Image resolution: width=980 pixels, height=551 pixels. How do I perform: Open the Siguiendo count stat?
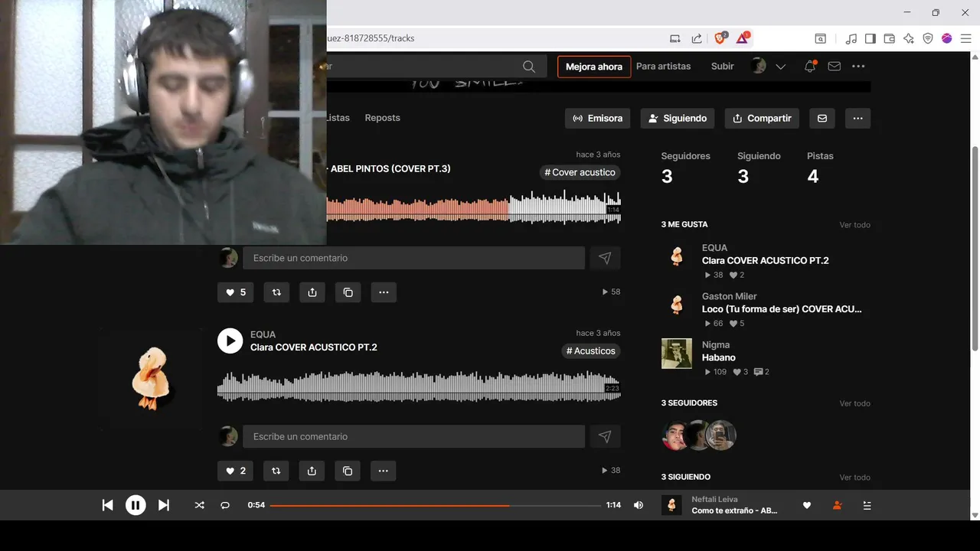[759, 168]
